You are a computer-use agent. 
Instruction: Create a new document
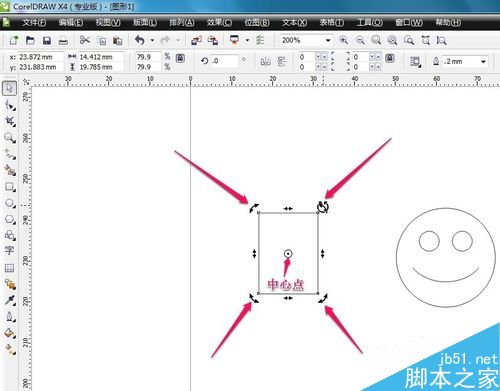(x=14, y=40)
